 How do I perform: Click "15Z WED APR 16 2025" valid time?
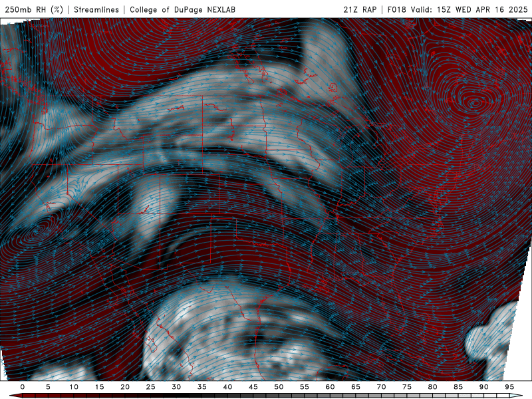[x=482, y=9]
